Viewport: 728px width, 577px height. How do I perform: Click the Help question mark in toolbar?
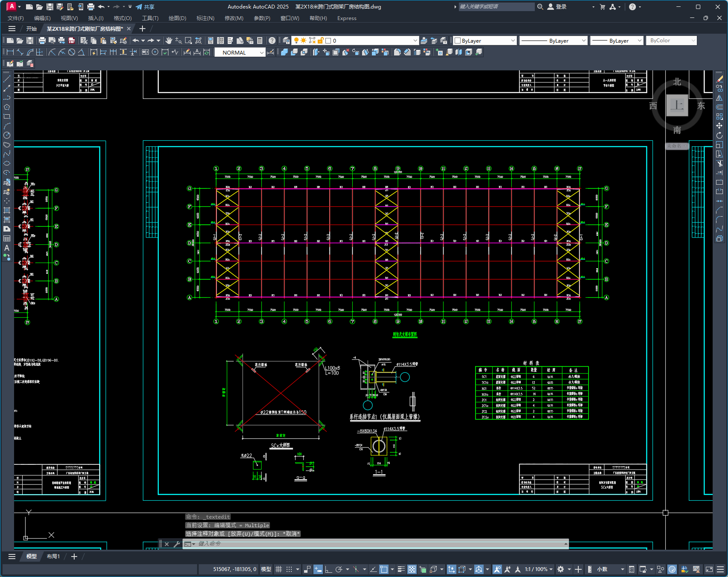272,41
